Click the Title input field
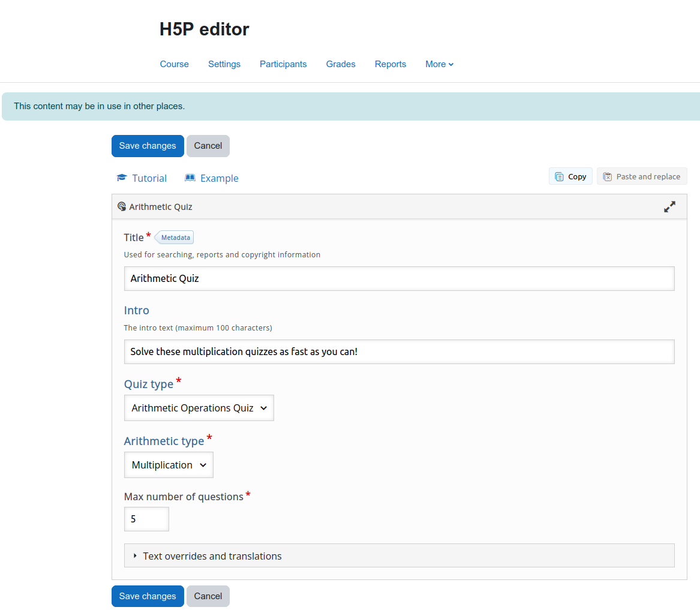This screenshot has height=610, width=700. click(399, 279)
